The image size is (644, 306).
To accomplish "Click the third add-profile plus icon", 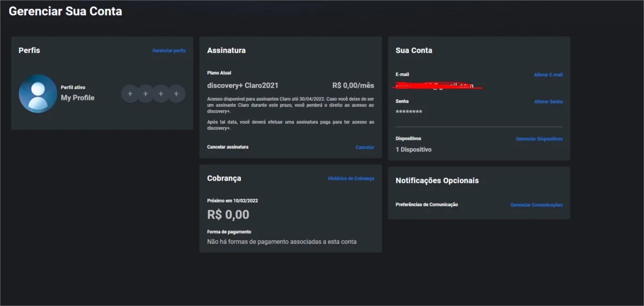I will click(161, 94).
